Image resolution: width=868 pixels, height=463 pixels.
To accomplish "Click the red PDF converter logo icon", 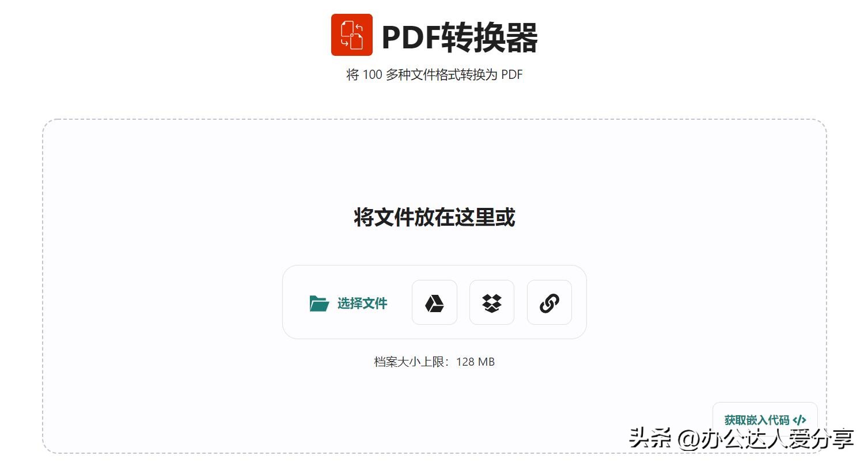I will tap(351, 35).
